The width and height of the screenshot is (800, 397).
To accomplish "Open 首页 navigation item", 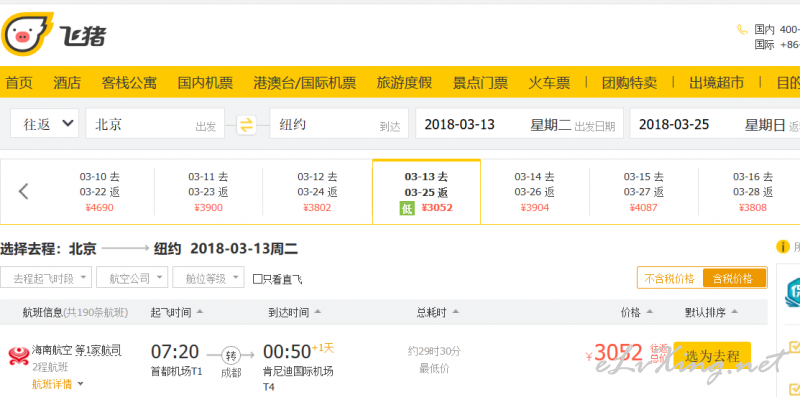I will coord(19,83).
